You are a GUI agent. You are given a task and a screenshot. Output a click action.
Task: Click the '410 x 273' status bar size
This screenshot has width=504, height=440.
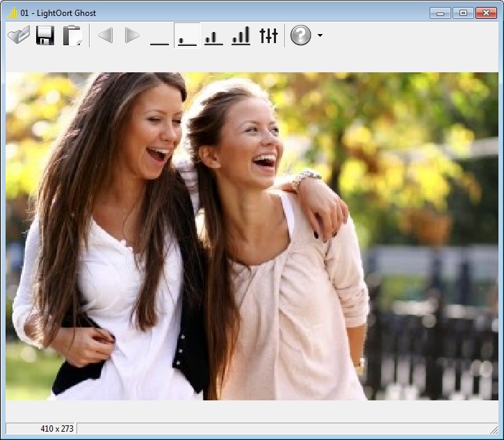[x=57, y=428]
